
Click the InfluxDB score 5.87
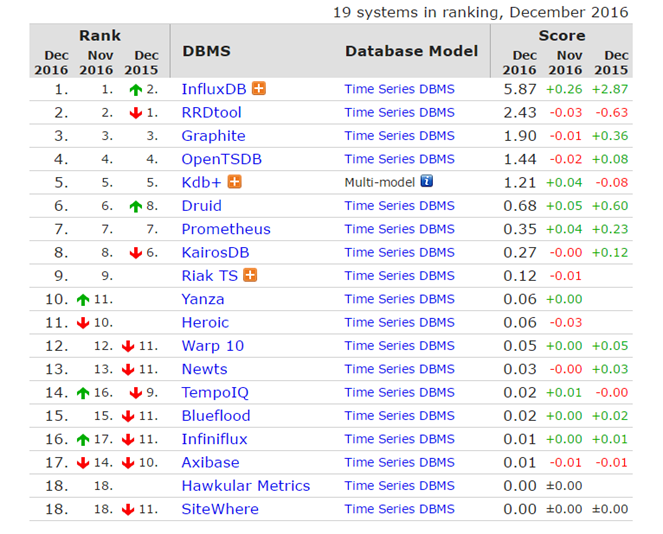(520, 89)
